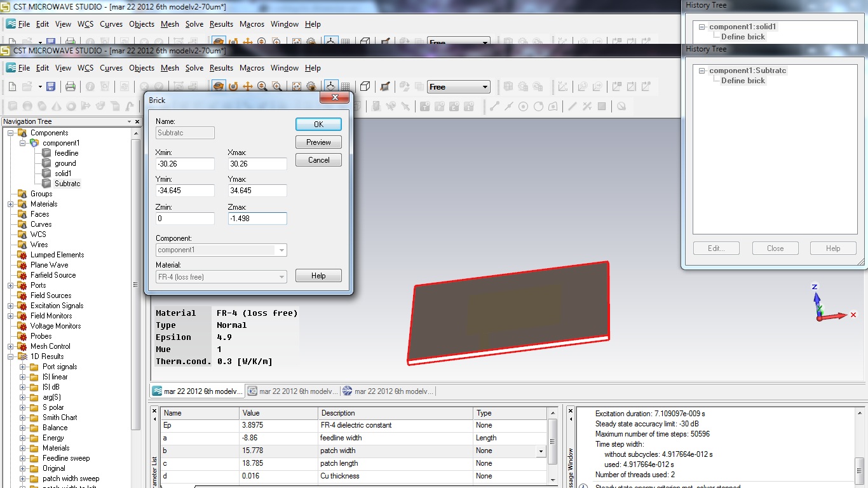The width and height of the screenshot is (868, 488).
Task: Select the Rotate view plane tool with circular arrow
Action: pyautogui.click(x=233, y=86)
